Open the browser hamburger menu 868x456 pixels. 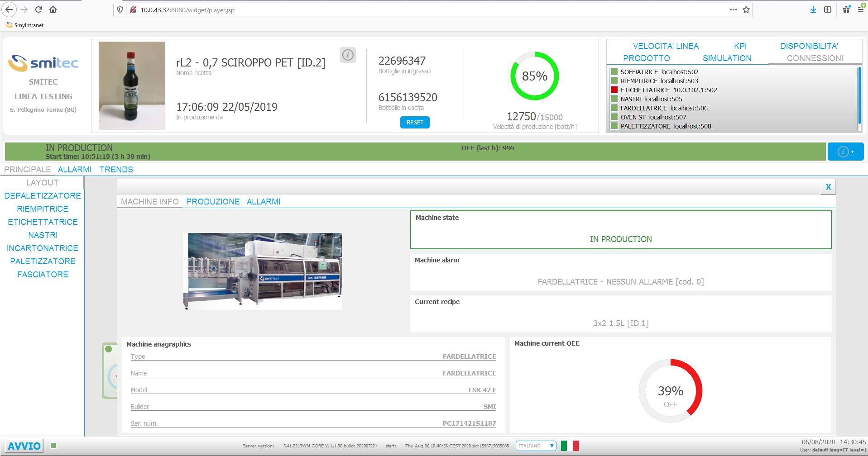[861, 9]
